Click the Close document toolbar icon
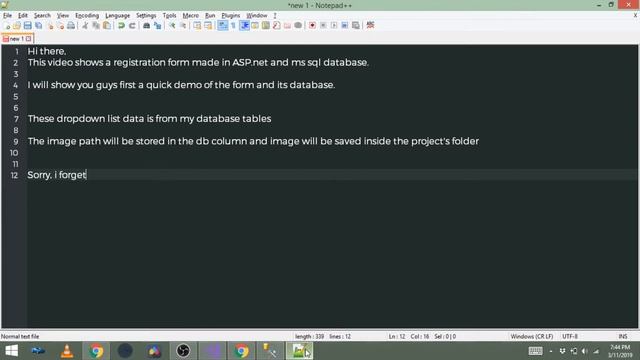The height and width of the screenshot is (360, 640). pyautogui.click(x=50, y=25)
